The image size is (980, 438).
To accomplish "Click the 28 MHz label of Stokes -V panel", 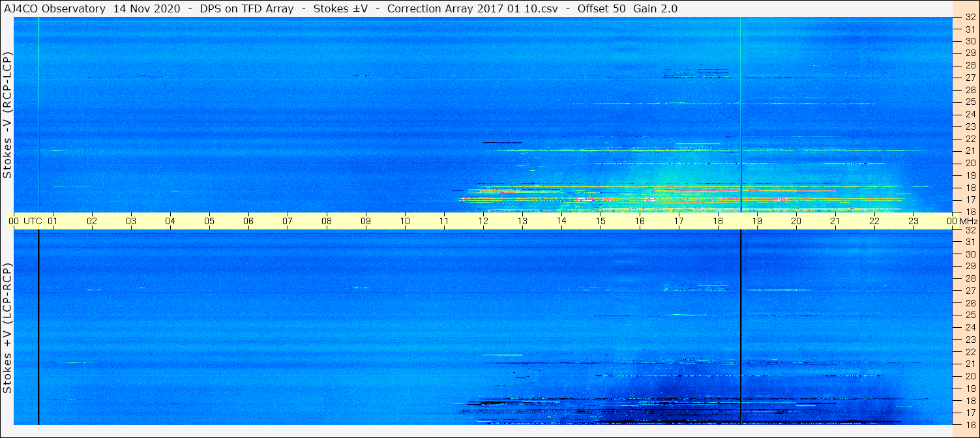I will coord(970,65).
